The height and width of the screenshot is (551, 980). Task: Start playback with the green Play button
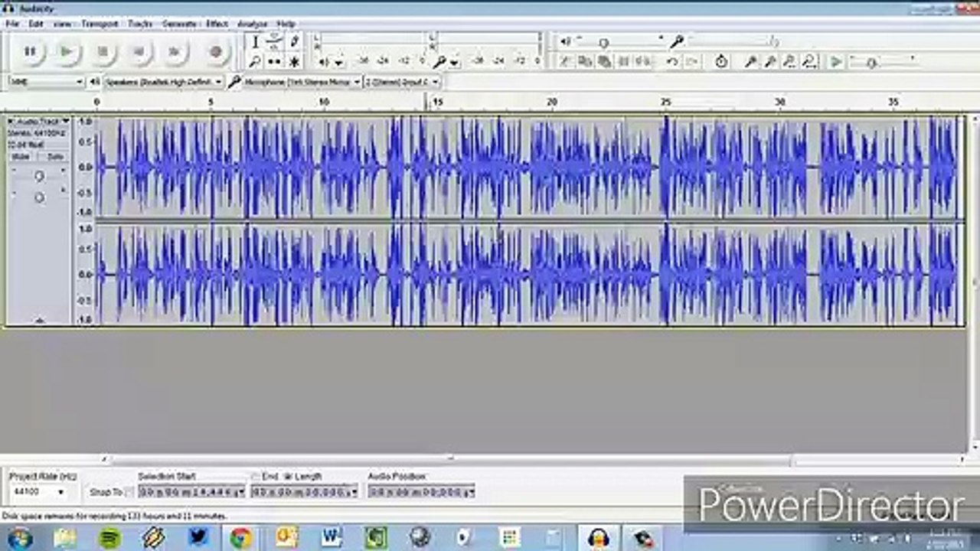(67, 51)
